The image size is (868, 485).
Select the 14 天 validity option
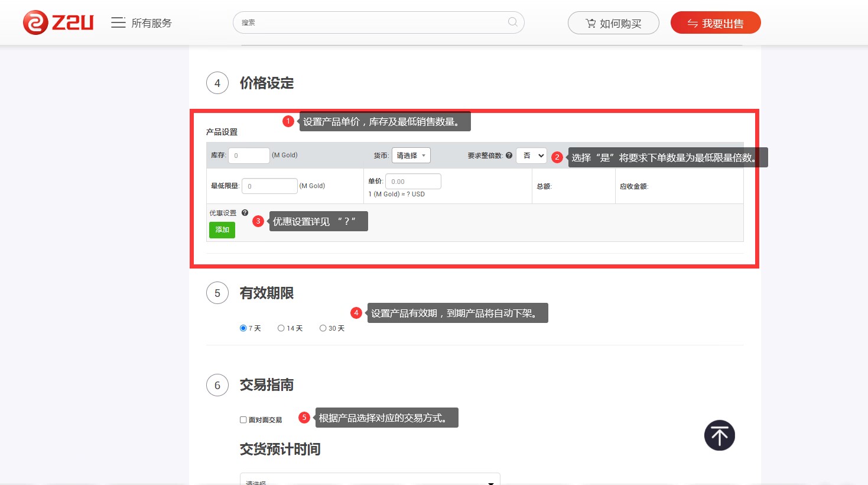click(281, 328)
